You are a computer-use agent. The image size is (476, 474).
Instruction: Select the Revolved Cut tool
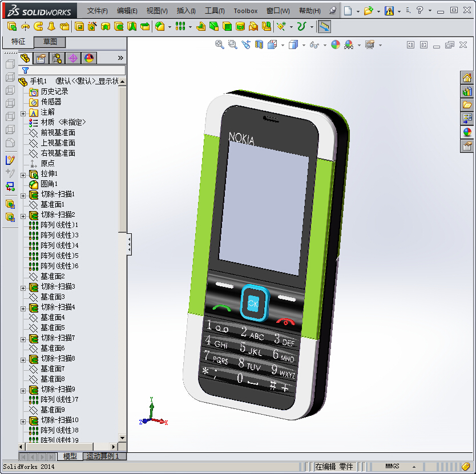coord(106,27)
